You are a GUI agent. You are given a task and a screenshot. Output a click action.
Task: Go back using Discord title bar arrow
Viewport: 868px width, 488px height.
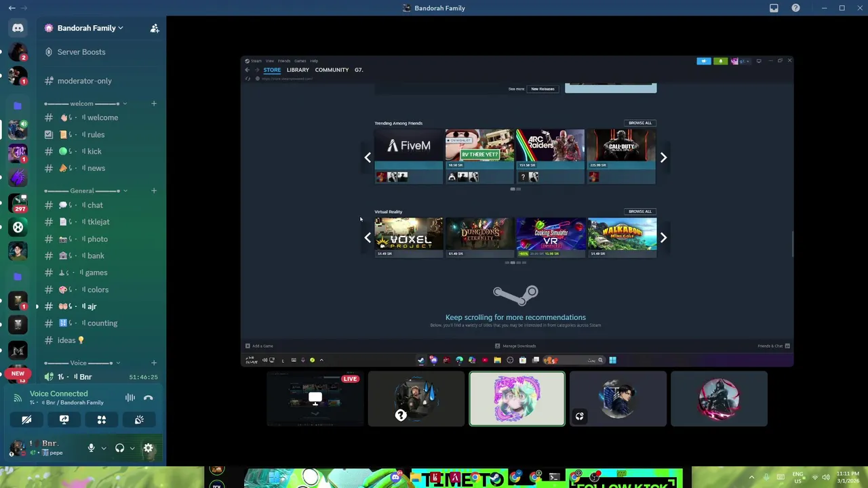pos(12,8)
